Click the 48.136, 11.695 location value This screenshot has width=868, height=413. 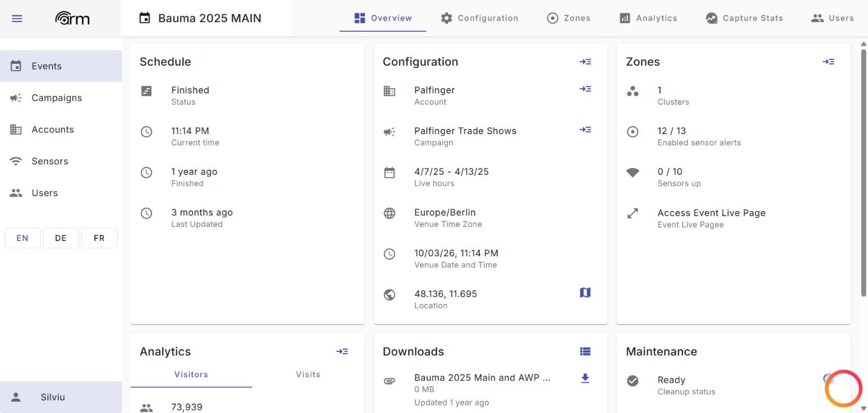[445, 294]
